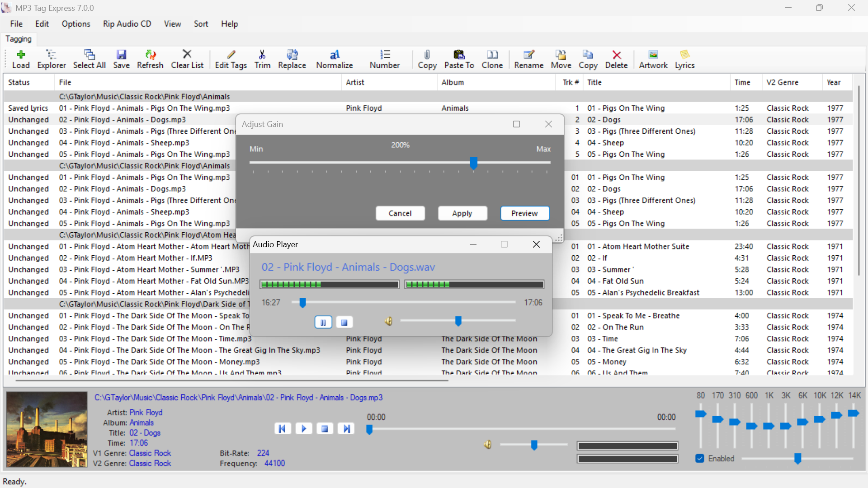
Task: Mute Audio Player volume speaker icon
Action: coord(388,321)
